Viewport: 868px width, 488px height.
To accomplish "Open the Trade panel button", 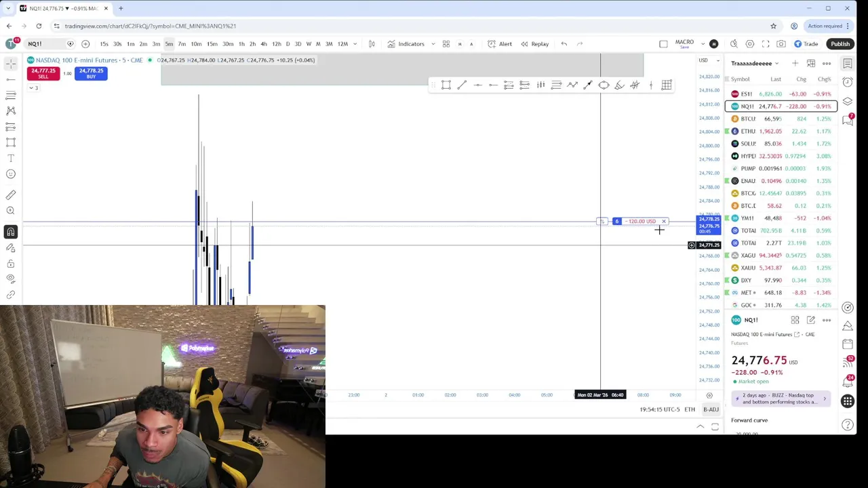I will [x=806, y=44].
